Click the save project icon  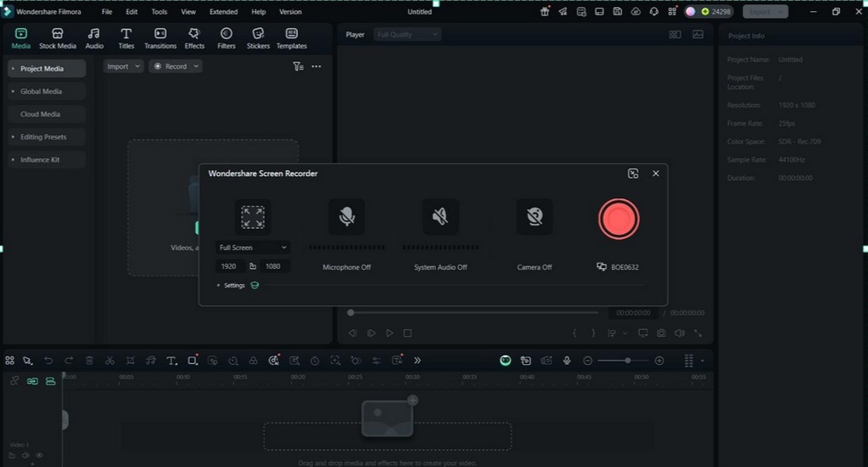[617, 12]
